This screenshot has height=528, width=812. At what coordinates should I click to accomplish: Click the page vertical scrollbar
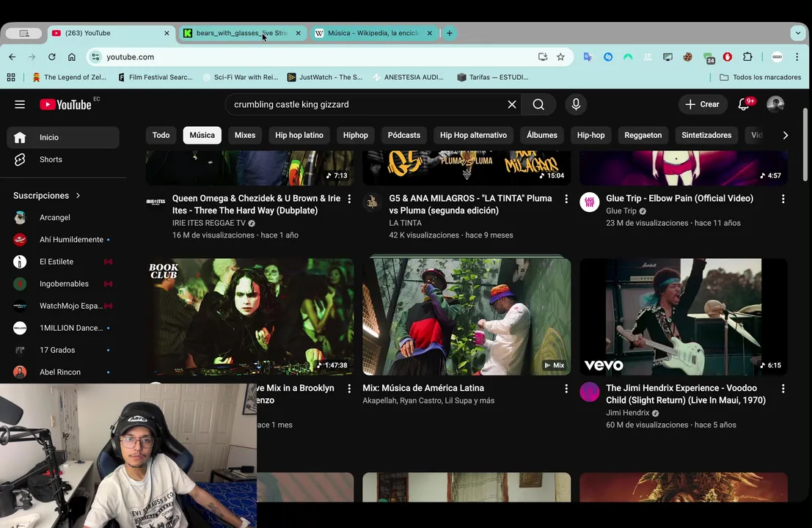click(805, 145)
